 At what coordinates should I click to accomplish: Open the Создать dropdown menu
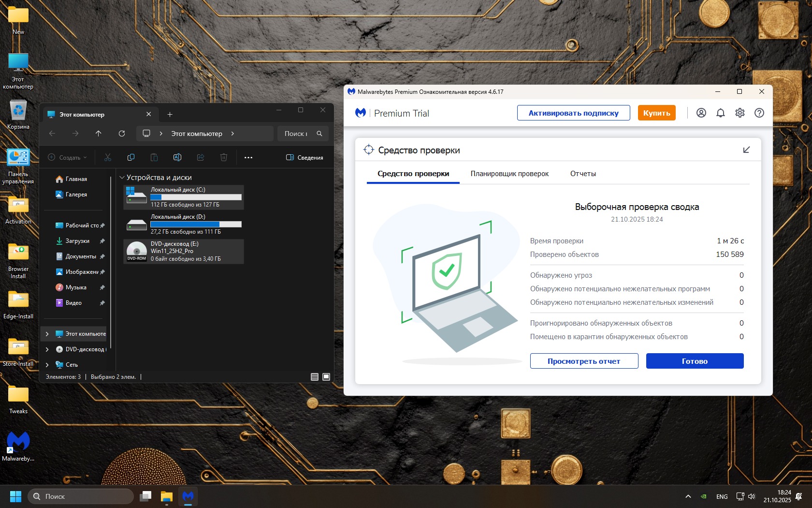pyautogui.click(x=68, y=158)
